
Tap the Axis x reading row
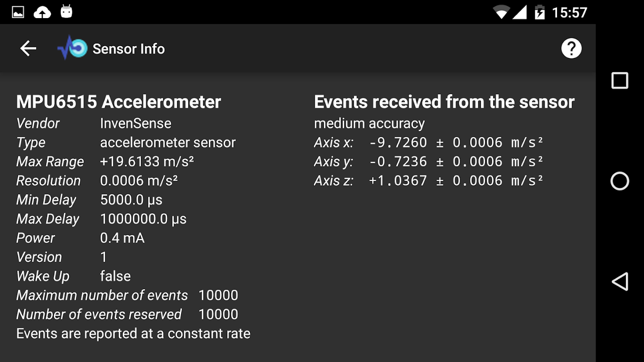pyautogui.click(x=428, y=143)
